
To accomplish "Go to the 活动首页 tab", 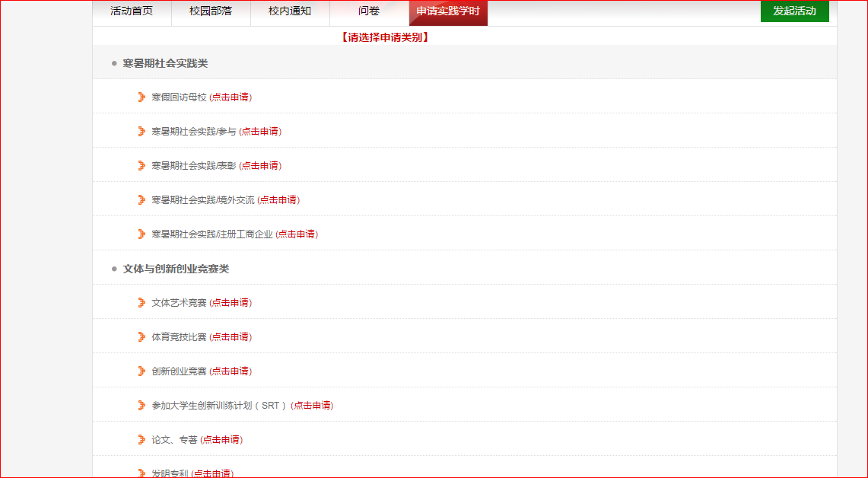I will pos(132,11).
